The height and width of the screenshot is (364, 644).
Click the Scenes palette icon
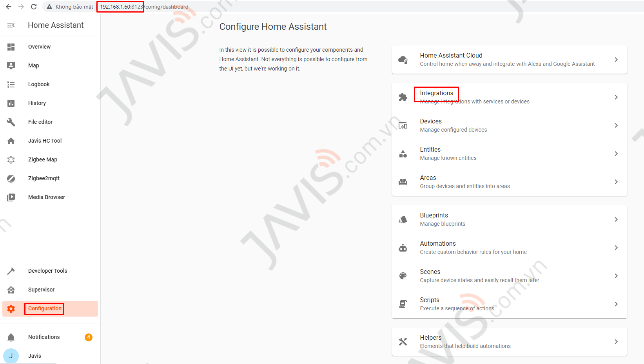click(x=403, y=276)
